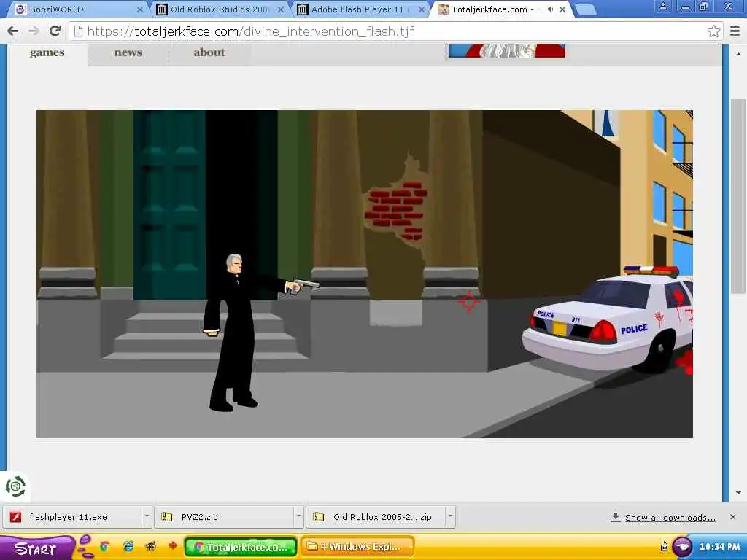Open the downloaded flashplayer 11.exe file
The width and height of the screenshot is (747, 560).
(74, 517)
